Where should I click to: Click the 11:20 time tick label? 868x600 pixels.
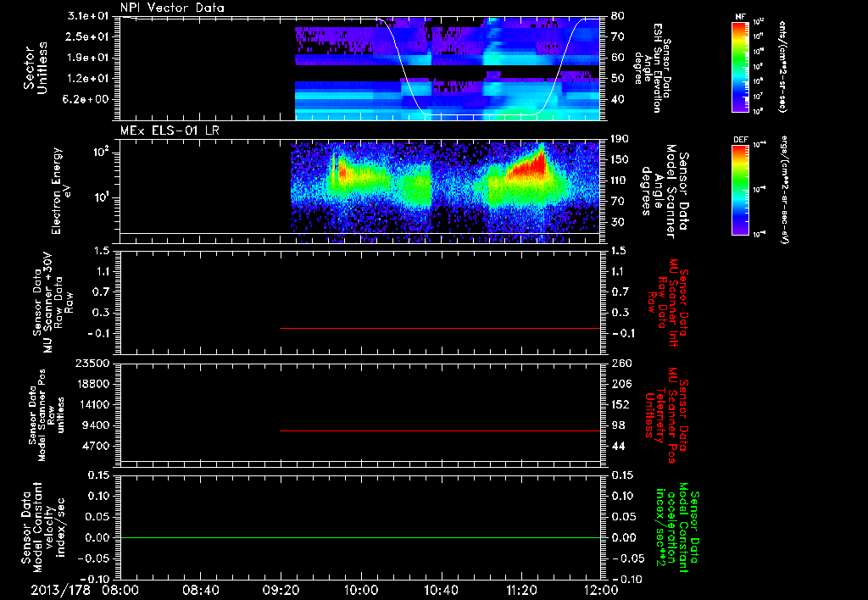tap(521, 590)
